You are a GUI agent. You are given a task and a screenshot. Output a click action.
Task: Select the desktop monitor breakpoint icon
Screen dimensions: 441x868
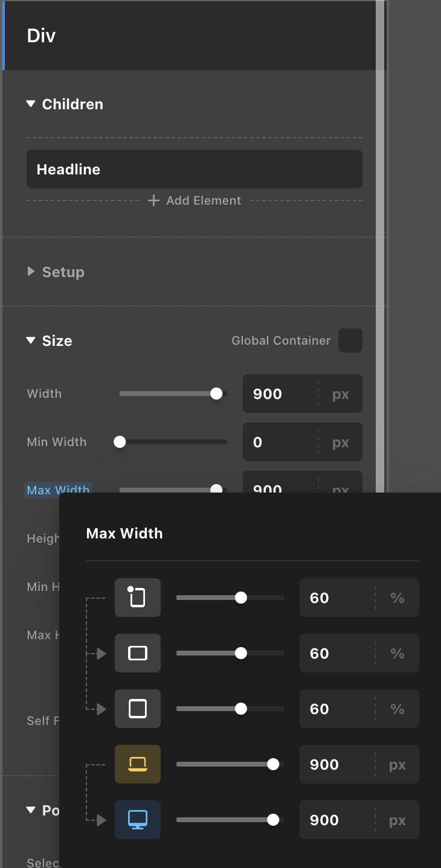(x=138, y=820)
